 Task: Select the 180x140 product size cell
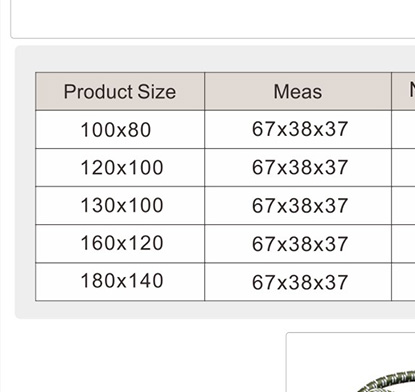120,282
